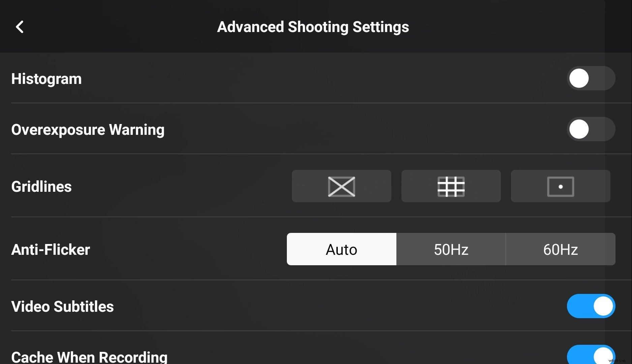Image resolution: width=632 pixels, height=364 pixels.
Task: Set Anti-Flicker to 60Hz
Action: [560, 249]
